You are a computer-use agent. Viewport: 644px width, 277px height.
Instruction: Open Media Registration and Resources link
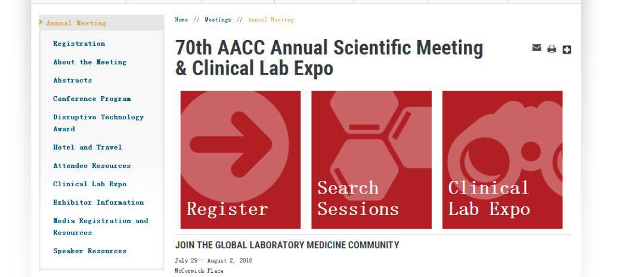point(101,226)
